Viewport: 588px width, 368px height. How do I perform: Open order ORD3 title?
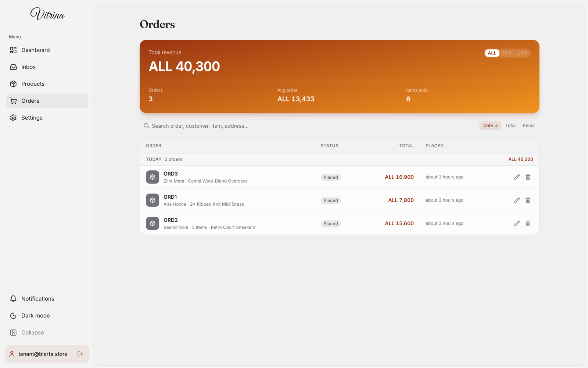click(x=171, y=174)
